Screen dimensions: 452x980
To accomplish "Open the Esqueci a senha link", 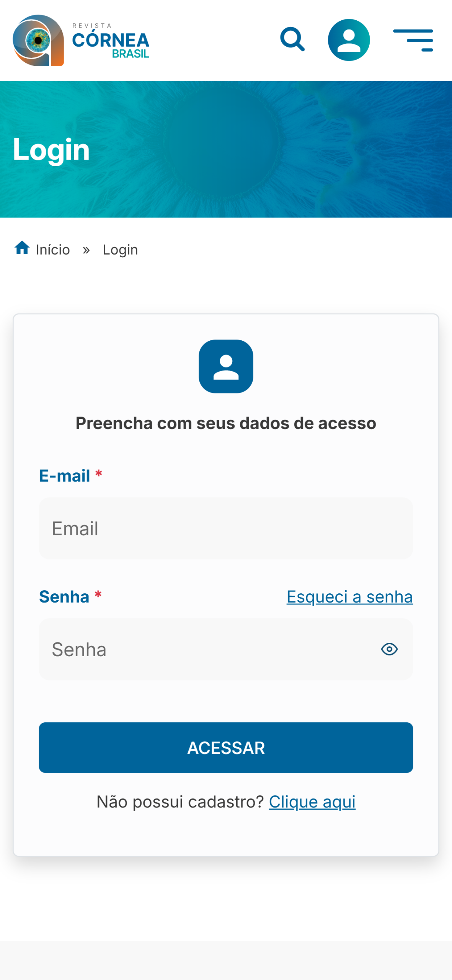I will [349, 596].
